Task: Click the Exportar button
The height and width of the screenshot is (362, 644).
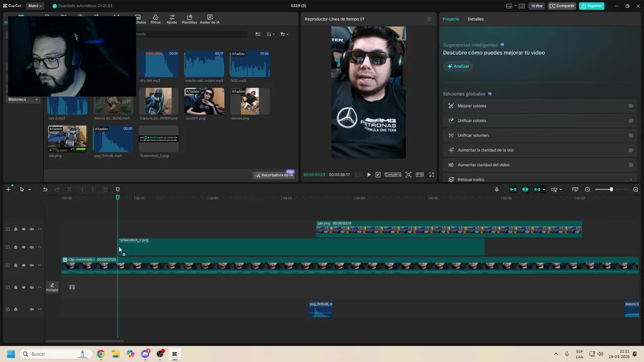Action: 592,6
